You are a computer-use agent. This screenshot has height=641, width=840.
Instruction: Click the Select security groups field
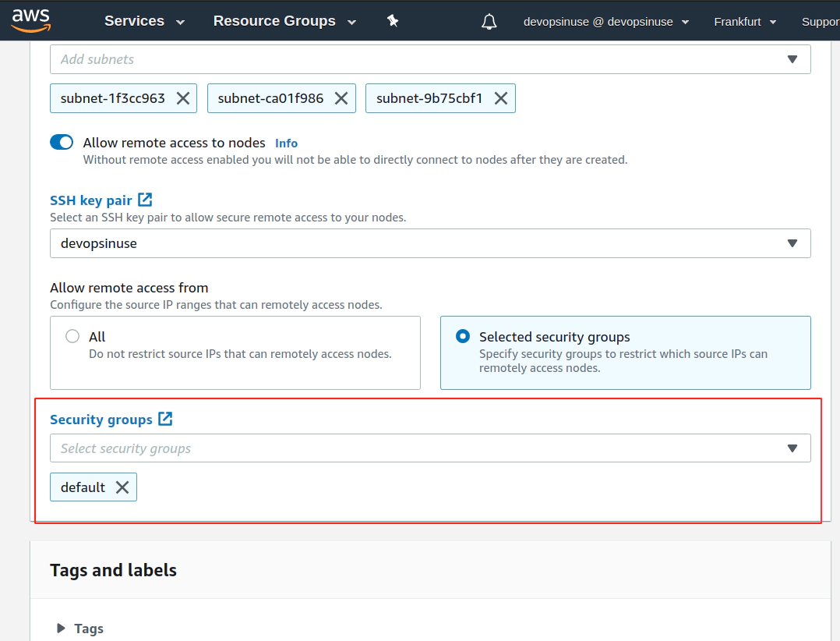tap(430, 448)
